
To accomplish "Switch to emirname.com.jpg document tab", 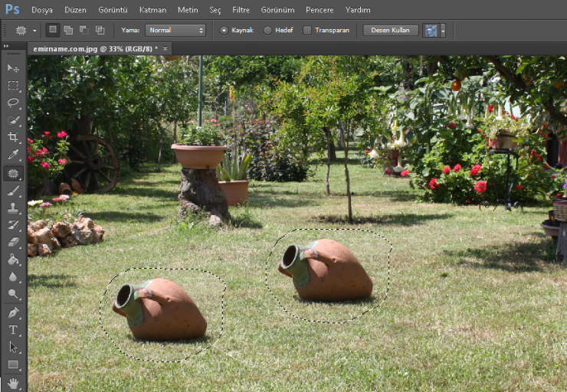I will (x=96, y=49).
